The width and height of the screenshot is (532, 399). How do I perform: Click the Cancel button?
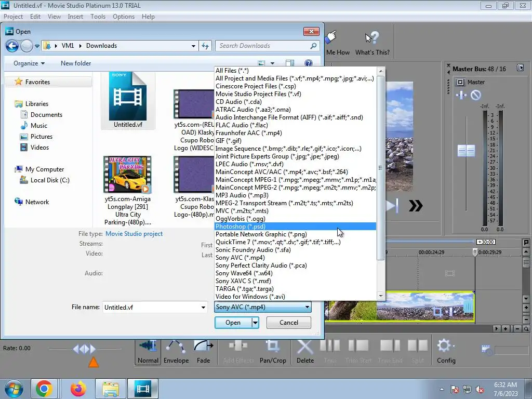[289, 323]
